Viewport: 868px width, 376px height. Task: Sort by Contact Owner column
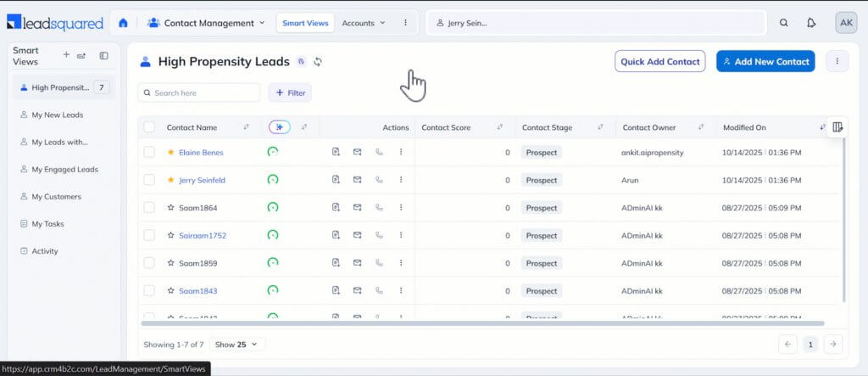click(x=701, y=127)
